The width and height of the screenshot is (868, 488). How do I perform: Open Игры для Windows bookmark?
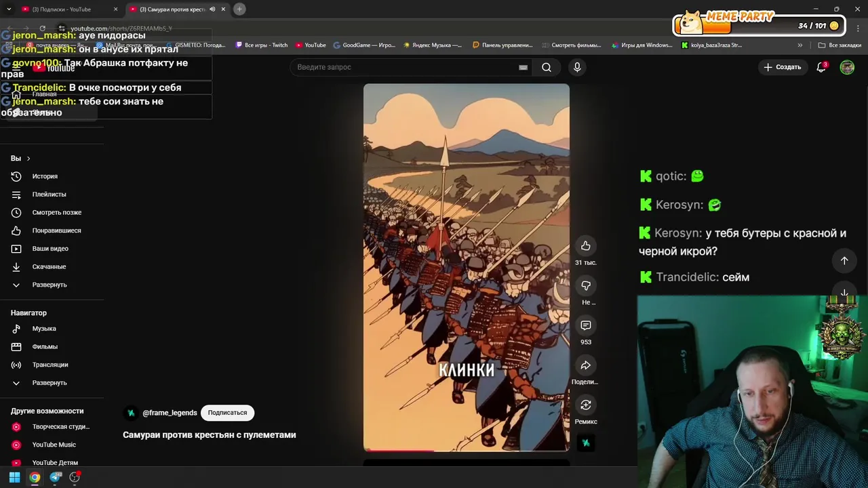[642, 45]
